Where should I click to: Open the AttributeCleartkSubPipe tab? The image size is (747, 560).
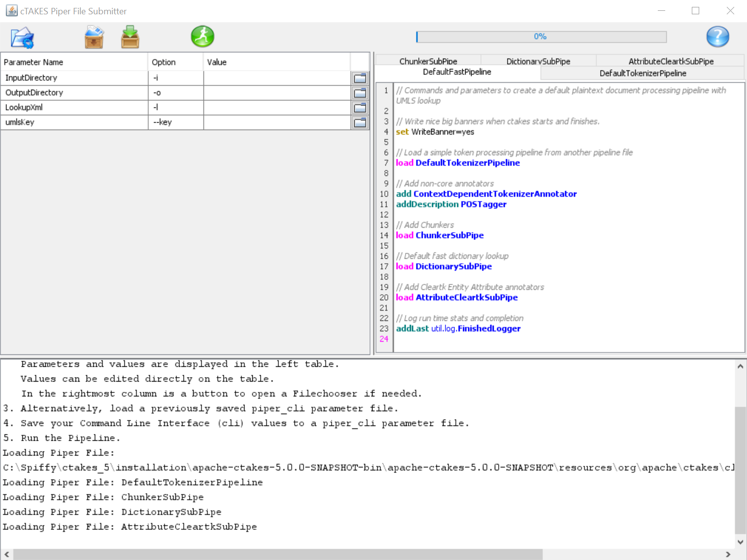coord(671,61)
